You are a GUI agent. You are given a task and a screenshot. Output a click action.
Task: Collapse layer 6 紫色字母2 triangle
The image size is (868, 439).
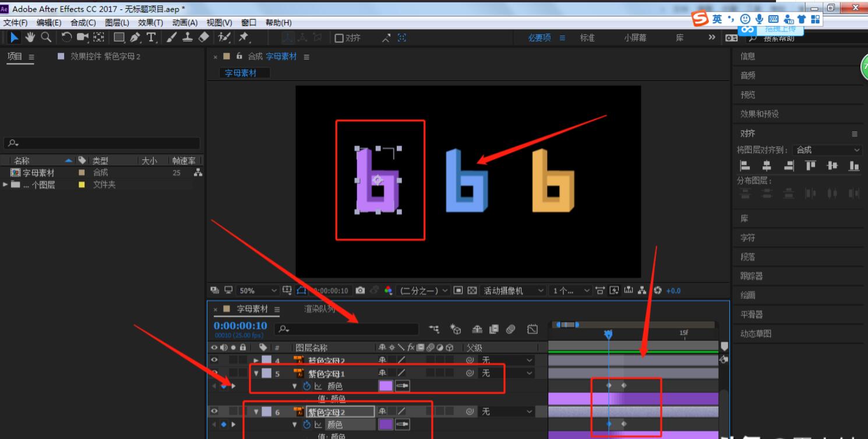point(256,412)
